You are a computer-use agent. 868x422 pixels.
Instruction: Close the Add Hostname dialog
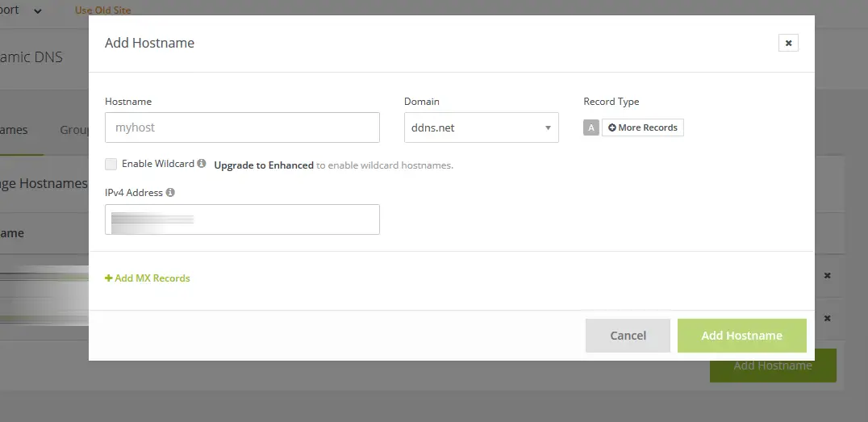(x=788, y=43)
